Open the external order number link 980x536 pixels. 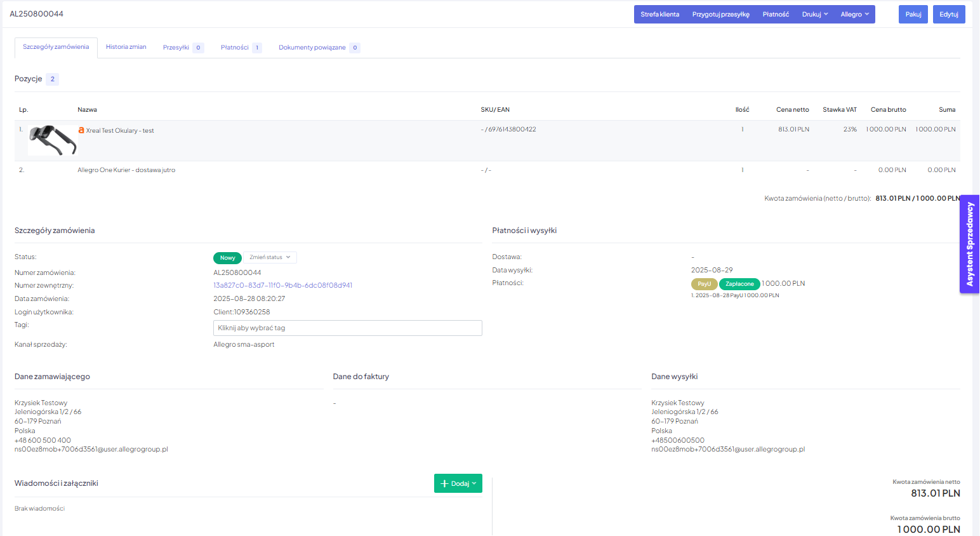(x=282, y=285)
